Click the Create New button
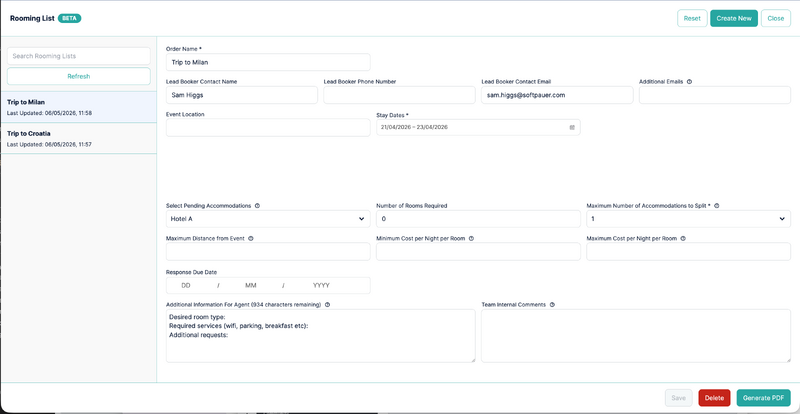The height and width of the screenshot is (414, 800). (x=734, y=18)
